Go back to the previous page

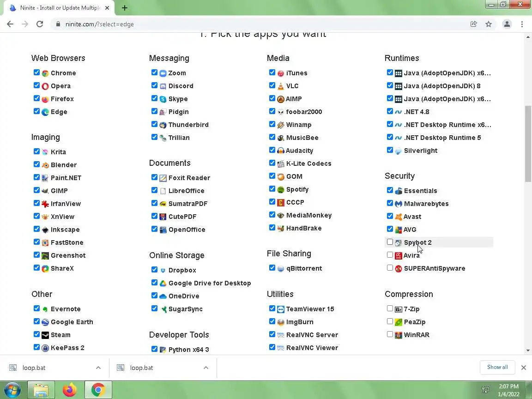pos(10,24)
